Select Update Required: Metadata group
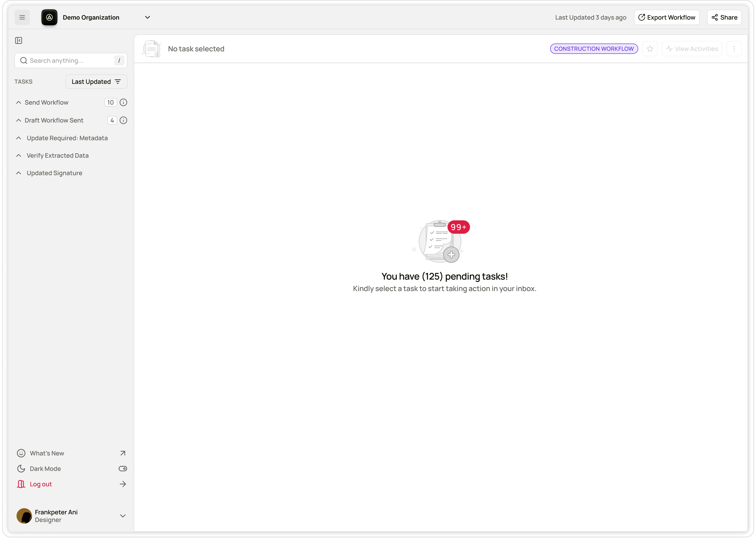756x543 pixels. (x=67, y=138)
